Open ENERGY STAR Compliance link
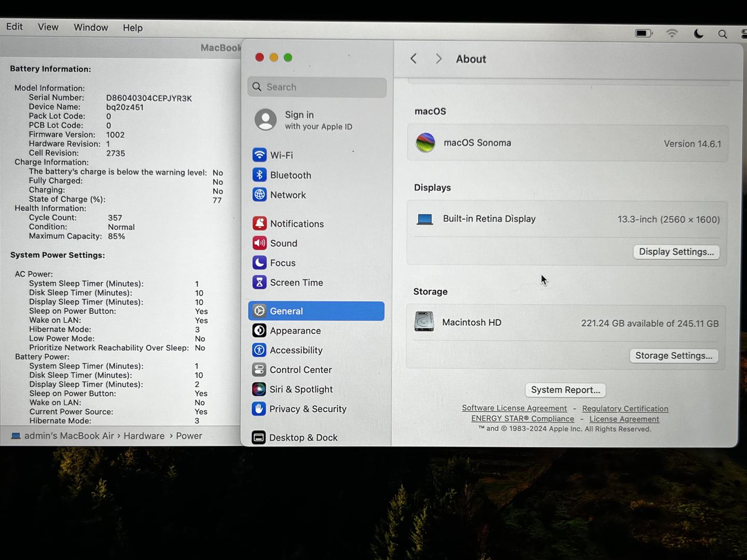The width and height of the screenshot is (747, 560). (523, 418)
